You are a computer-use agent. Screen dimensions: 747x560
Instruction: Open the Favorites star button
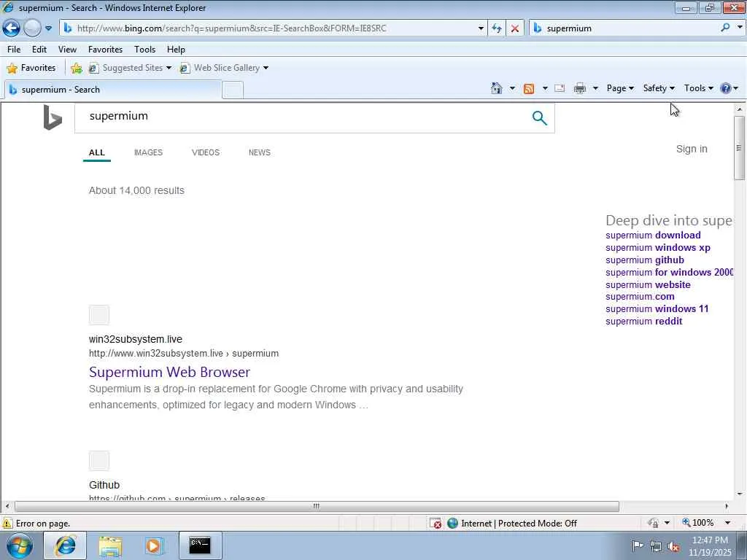pyautogui.click(x=31, y=68)
